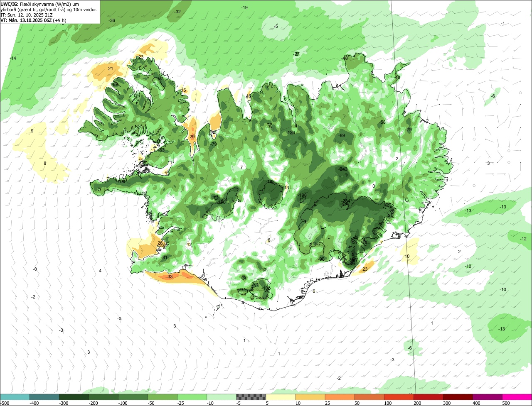This screenshot has width=532, height=406.
Task: Select the pale yellow 5 to 10 swatch
Action: [x=281, y=397]
